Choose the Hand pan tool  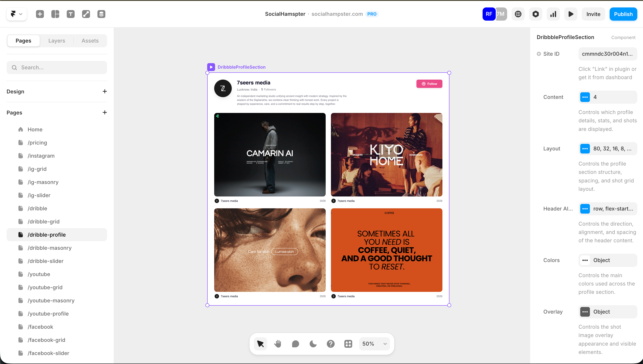coord(278,344)
